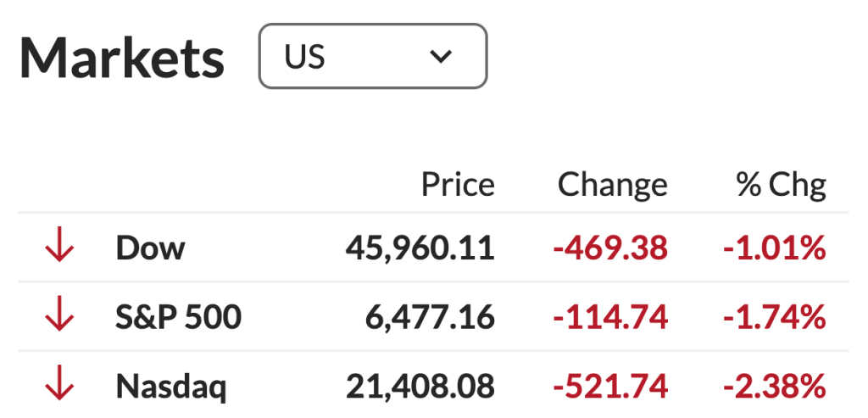Open the US markets region dropdown
Viewport: 868px width, 418px height.
point(373,56)
